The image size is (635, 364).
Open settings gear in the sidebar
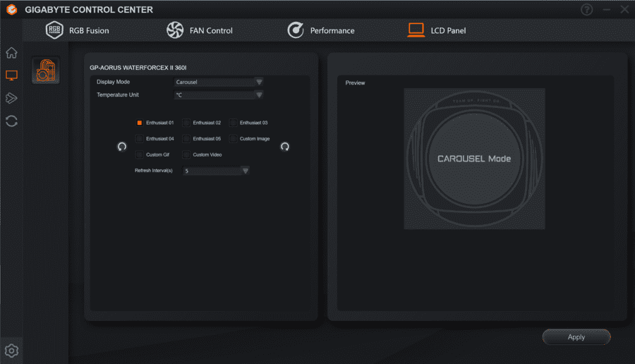tap(11, 351)
